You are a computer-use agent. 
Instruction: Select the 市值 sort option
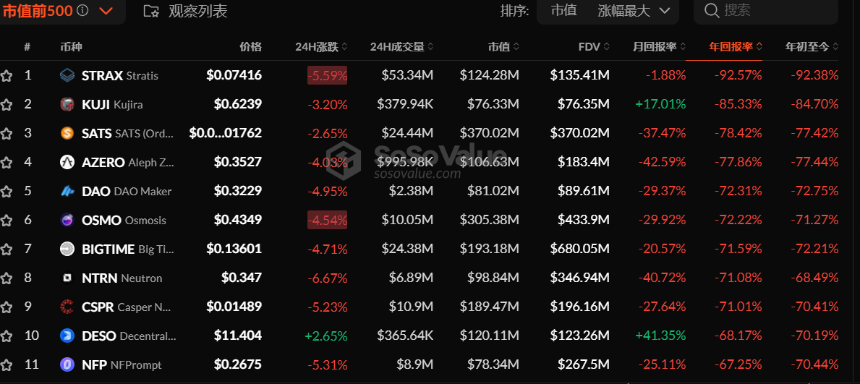[x=563, y=10]
